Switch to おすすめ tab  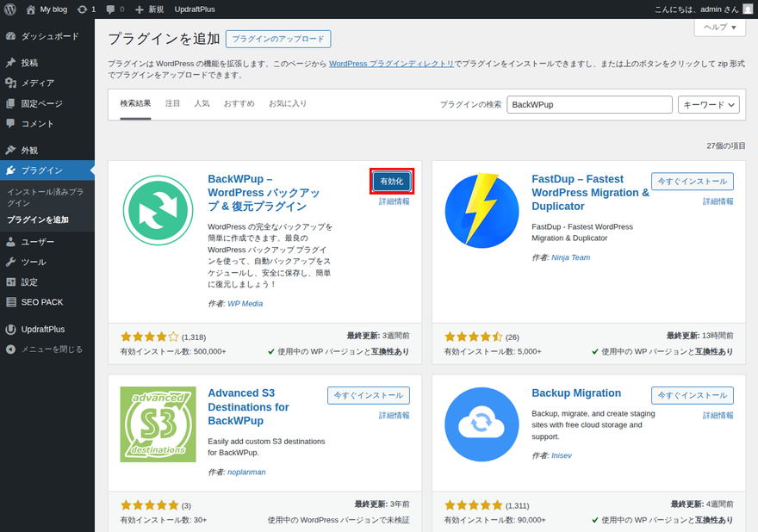pyautogui.click(x=239, y=103)
